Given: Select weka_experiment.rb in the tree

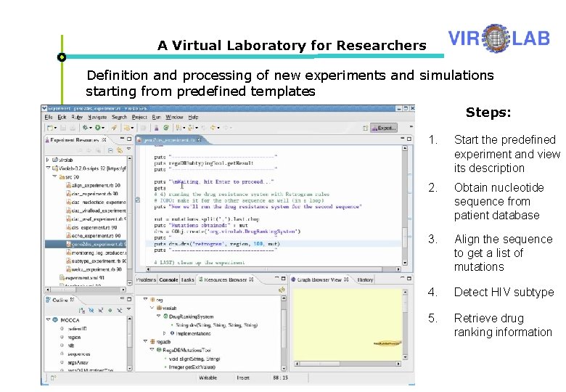Looking at the screenshot, I should click(94, 269).
